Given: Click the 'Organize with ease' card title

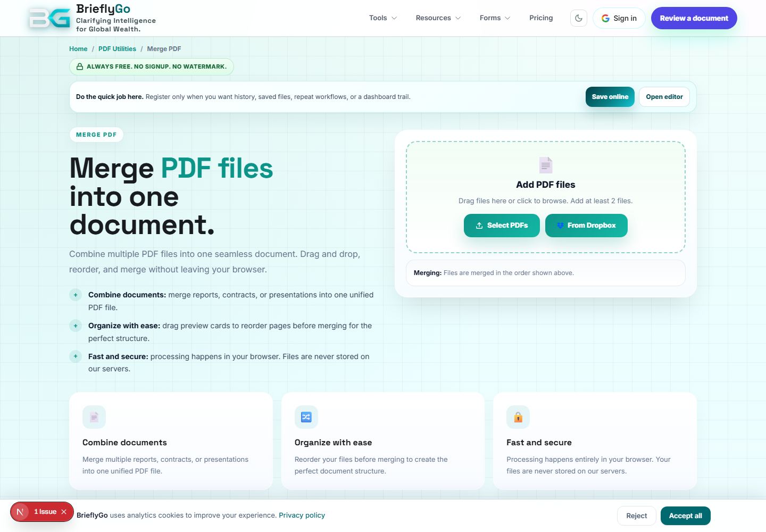Looking at the screenshot, I should (333, 443).
